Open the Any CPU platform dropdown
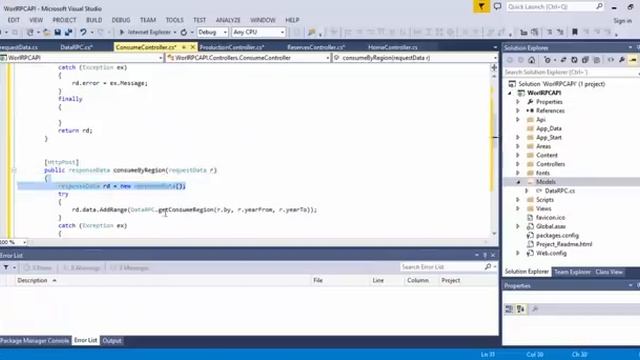This screenshot has height=360, width=640. click(x=258, y=32)
